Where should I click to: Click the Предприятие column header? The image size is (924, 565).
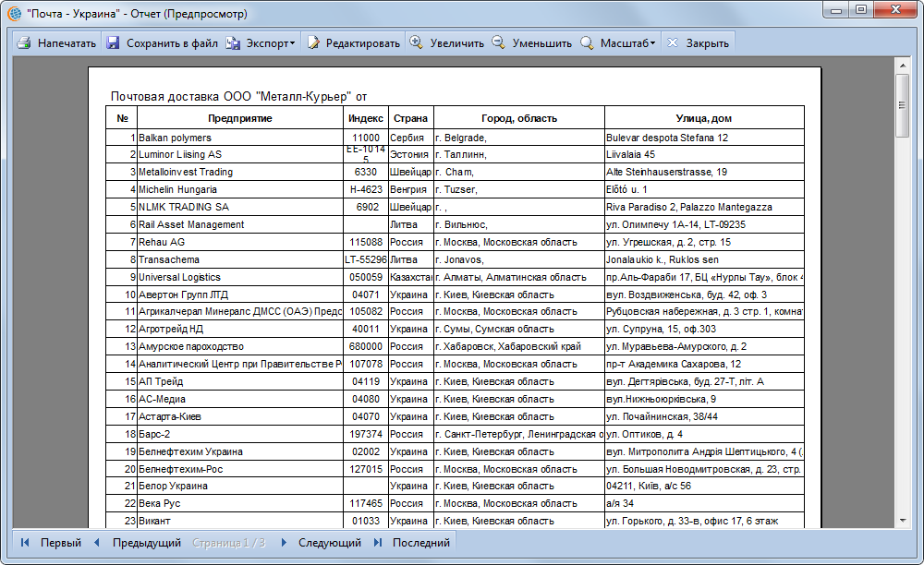click(x=240, y=118)
